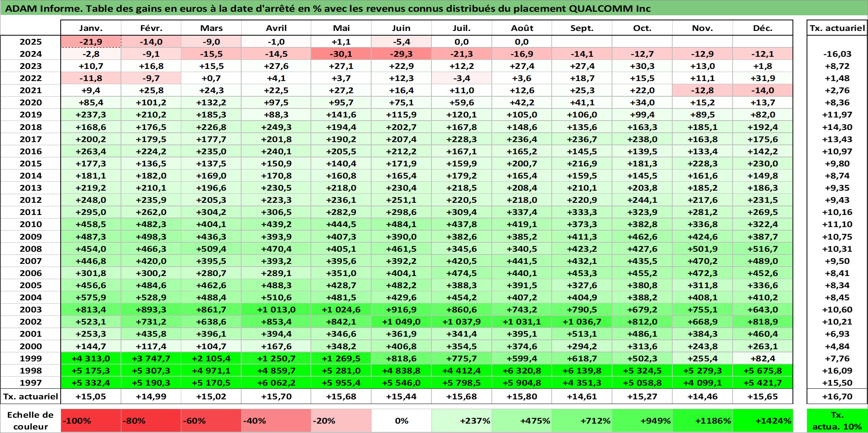Screen dimensions: 868x433
Task: Click the +6 062,2 cell for April 1997
Action: 276,382
